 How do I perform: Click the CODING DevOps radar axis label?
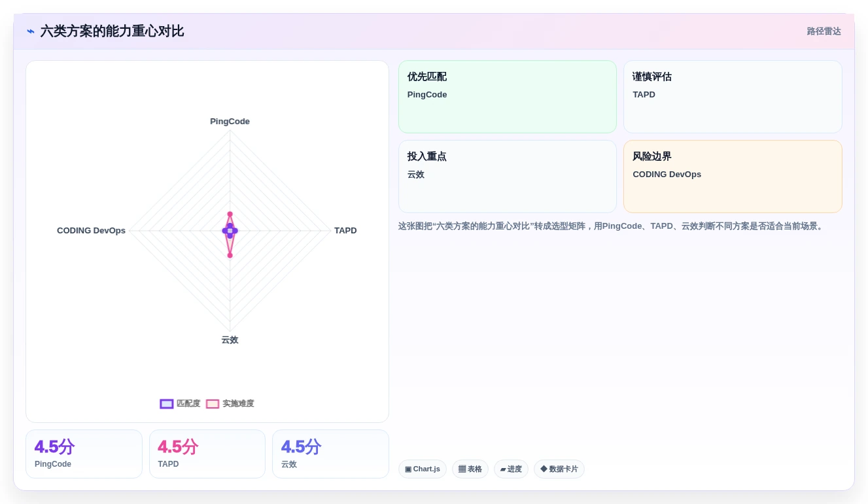pyautogui.click(x=91, y=231)
